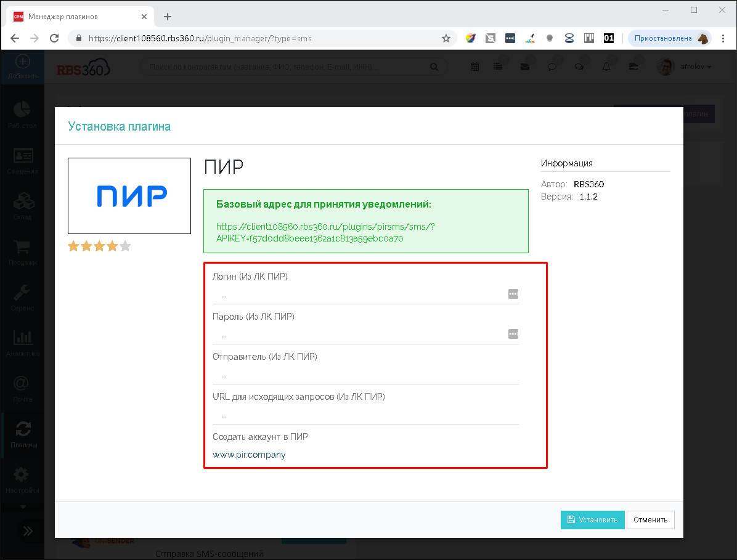Click the ПИР plugin logo thumbnail
The image size is (737, 560).
pyautogui.click(x=129, y=195)
